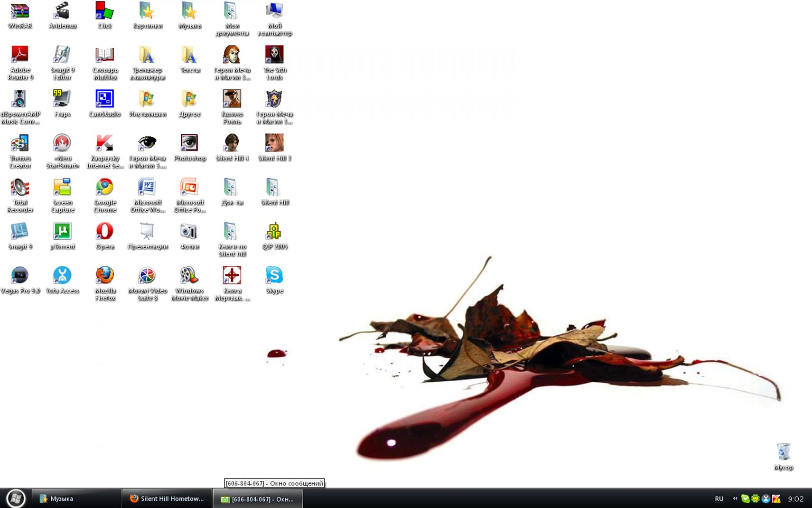The width and height of the screenshot is (812, 508).
Task: Open the WinRAR desktop shortcut
Action: 20,11
